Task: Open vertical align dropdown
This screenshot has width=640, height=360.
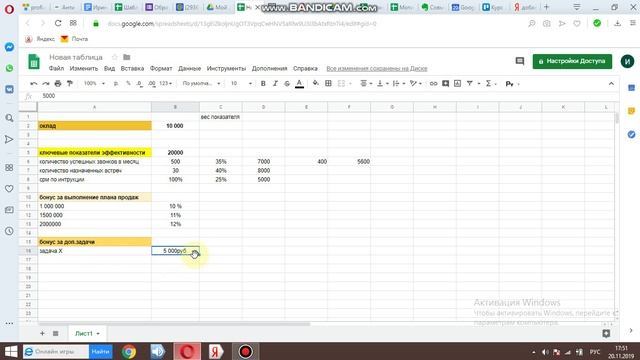Action: click(382, 84)
